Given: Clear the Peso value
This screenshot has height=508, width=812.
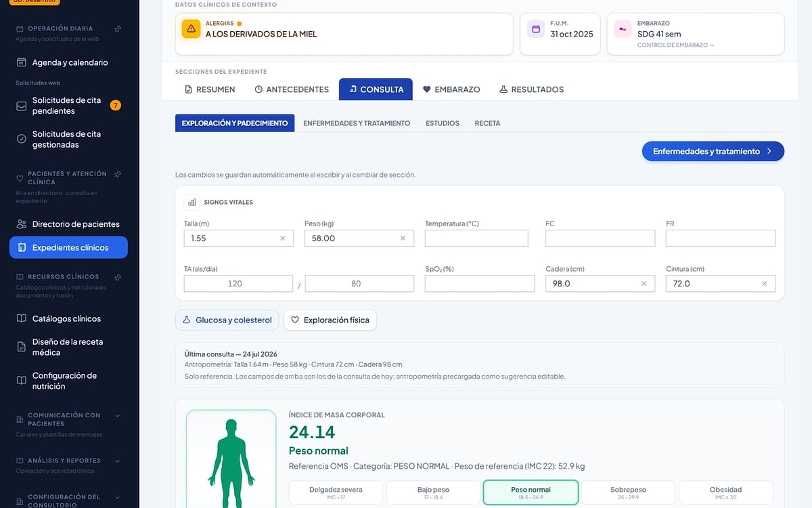Looking at the screenshot, I should 403,238.
